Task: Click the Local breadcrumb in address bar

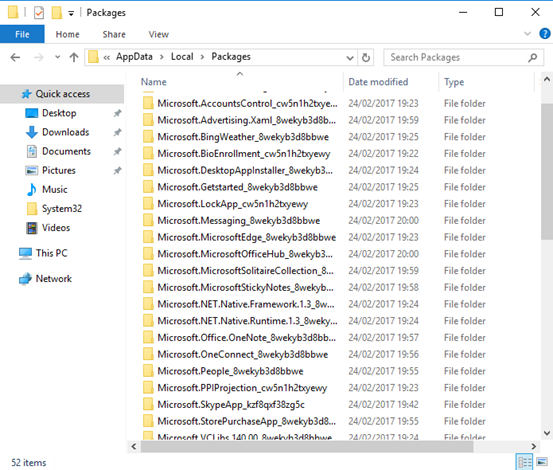Action: coord(182,57)
